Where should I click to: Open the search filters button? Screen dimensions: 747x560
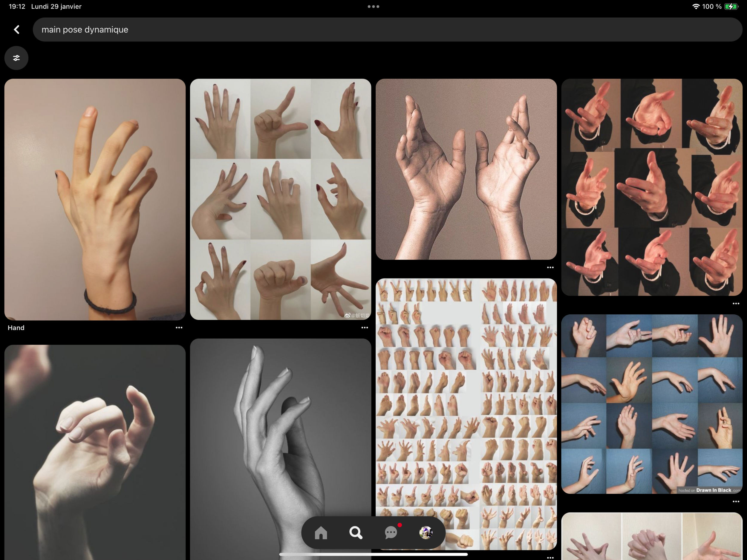[16, 58]
